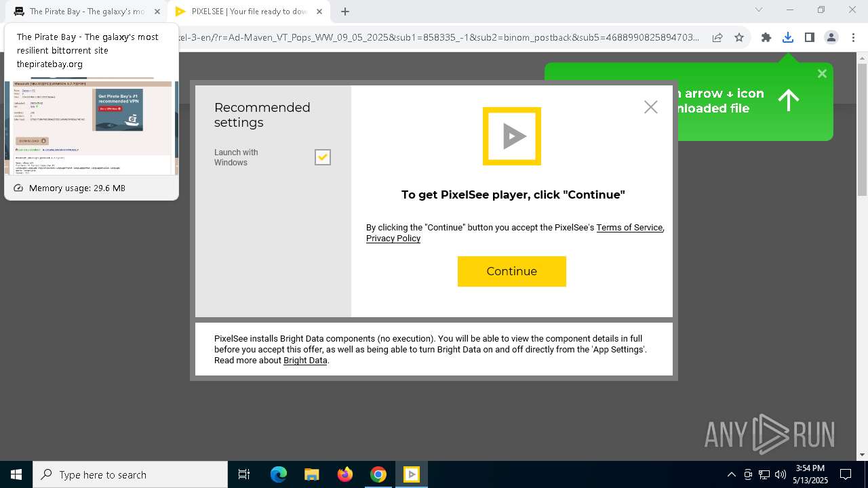Open the Bright Data link
The width and height of the screenshot is (868, 488).
click(305, 361)
